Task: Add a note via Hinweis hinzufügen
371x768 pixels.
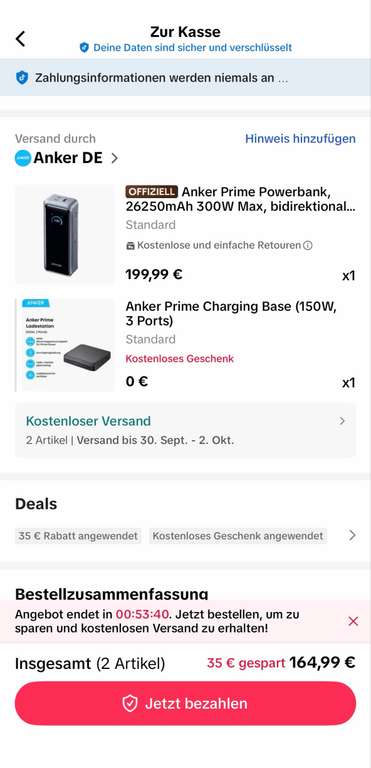Action: [x=300, y=139]
